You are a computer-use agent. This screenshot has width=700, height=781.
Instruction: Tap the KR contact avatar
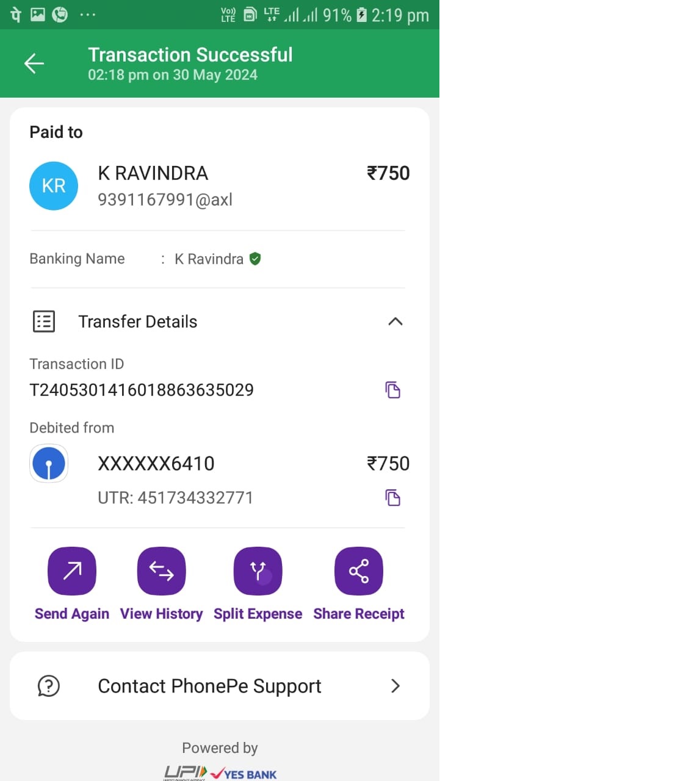pyautogui.click(x=54, y=186)
